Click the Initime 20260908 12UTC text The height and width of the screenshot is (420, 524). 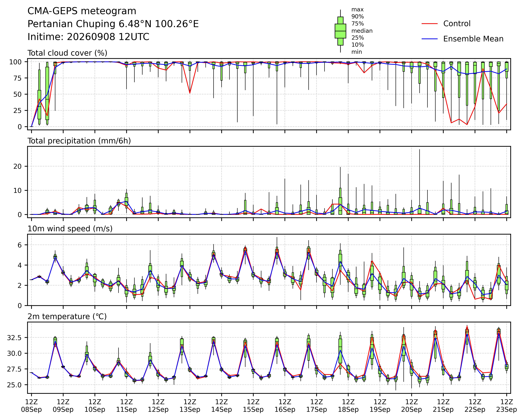[x=88, y=37]
